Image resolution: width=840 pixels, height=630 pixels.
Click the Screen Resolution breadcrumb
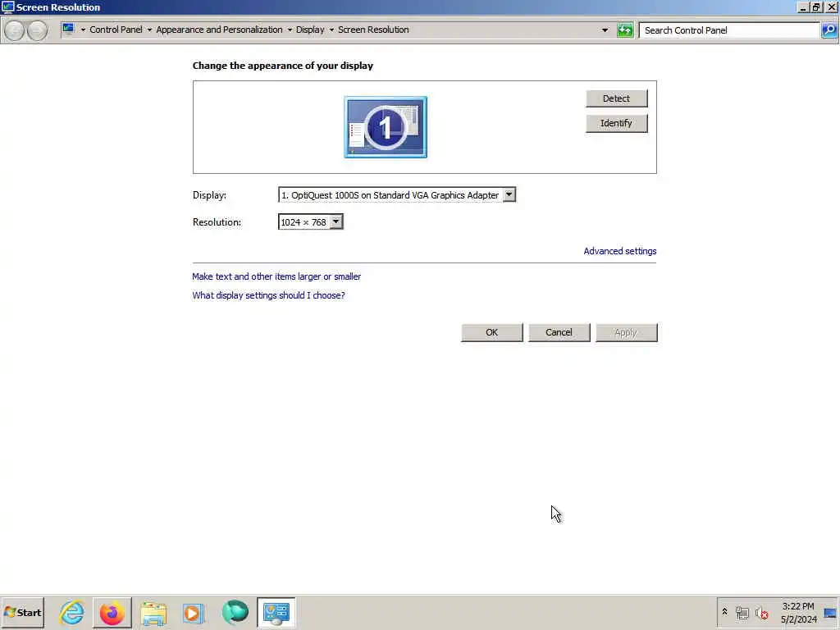[x=373, y=30]
